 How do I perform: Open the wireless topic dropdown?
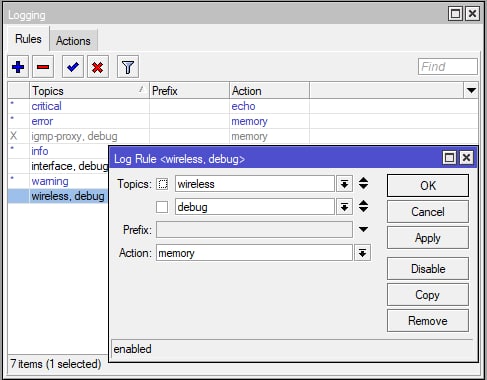coord(344,184)
